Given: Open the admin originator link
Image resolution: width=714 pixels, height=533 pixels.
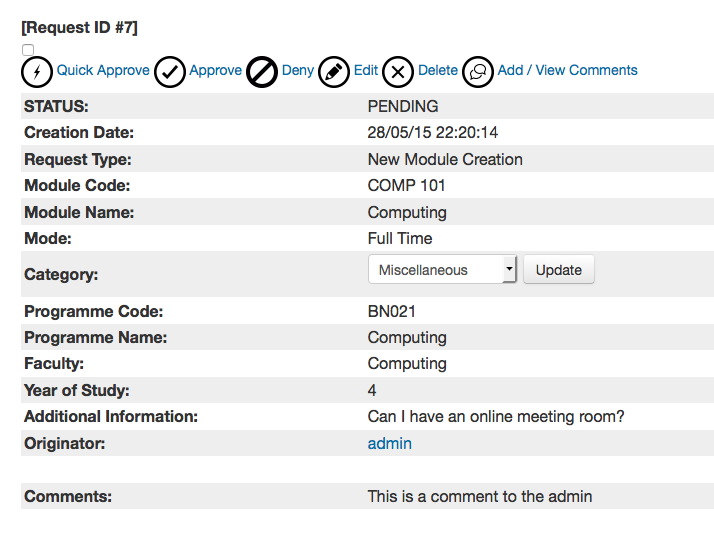Looking at the screenshot, I should pyautogui.click(x=389, y=443).
